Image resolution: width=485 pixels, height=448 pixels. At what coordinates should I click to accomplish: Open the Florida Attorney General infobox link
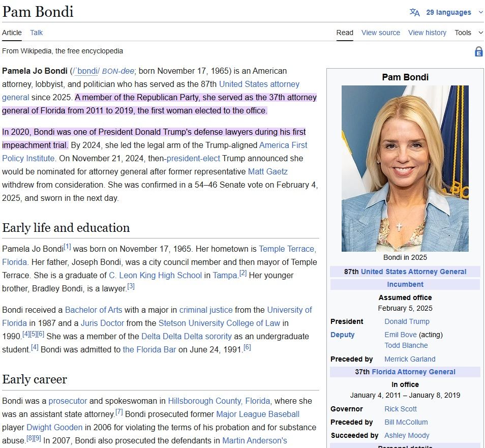[413, 372]
